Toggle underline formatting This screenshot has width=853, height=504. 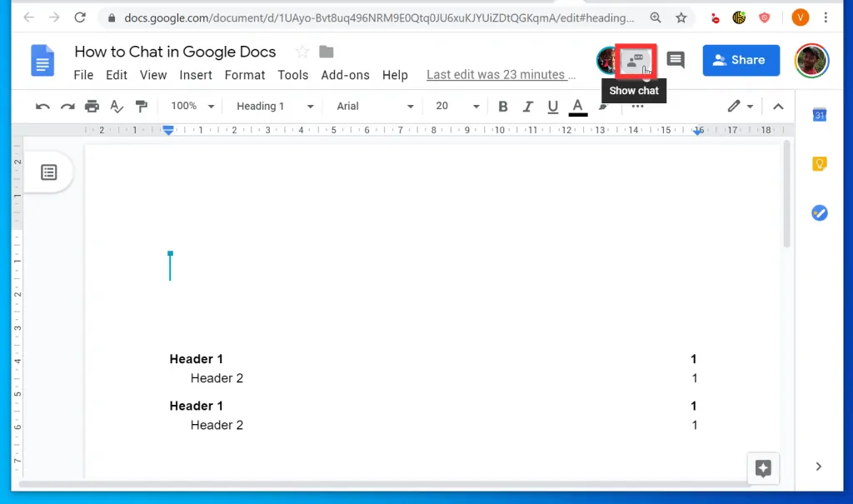click(552, 106)
